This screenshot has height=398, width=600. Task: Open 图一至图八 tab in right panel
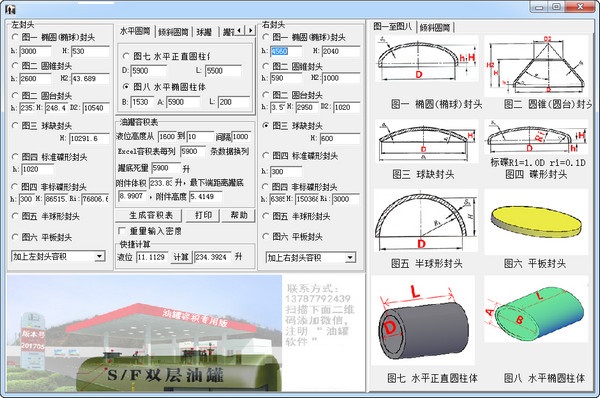click(x=393, y=26)
